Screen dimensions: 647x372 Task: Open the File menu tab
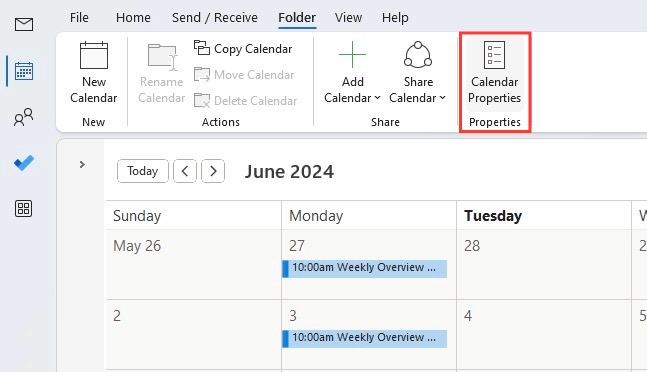pyautogui.click(x=79, y=18)
